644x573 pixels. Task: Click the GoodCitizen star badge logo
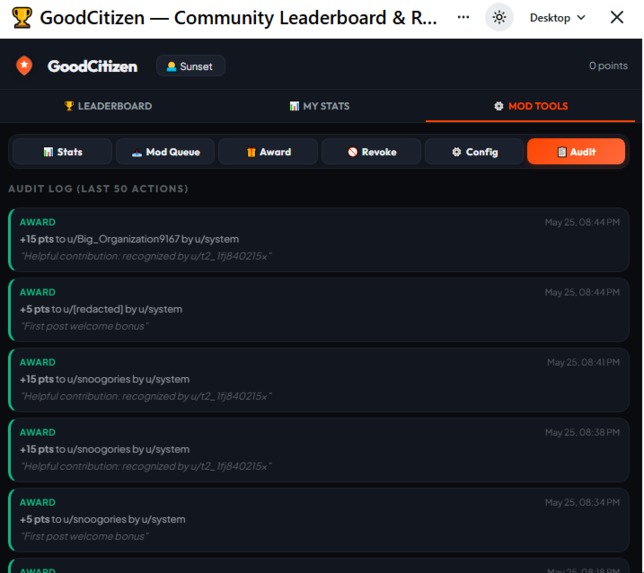pos(24,66)
